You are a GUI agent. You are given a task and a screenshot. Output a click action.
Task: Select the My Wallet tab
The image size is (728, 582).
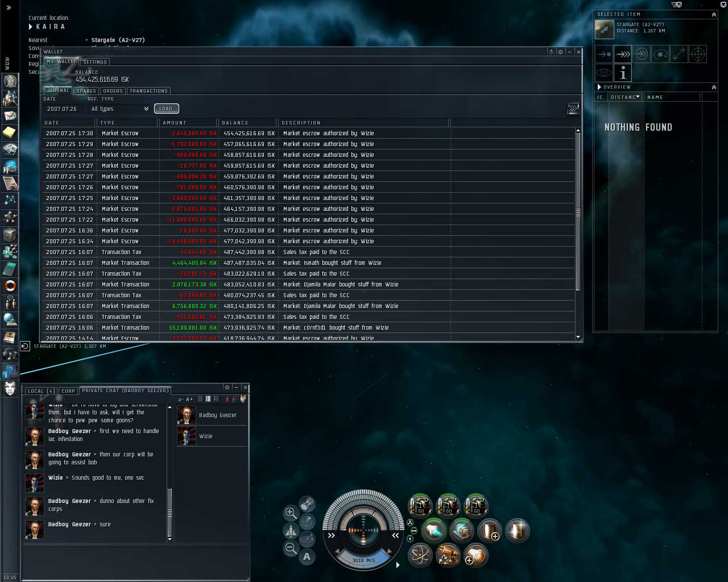coord(61,61)
